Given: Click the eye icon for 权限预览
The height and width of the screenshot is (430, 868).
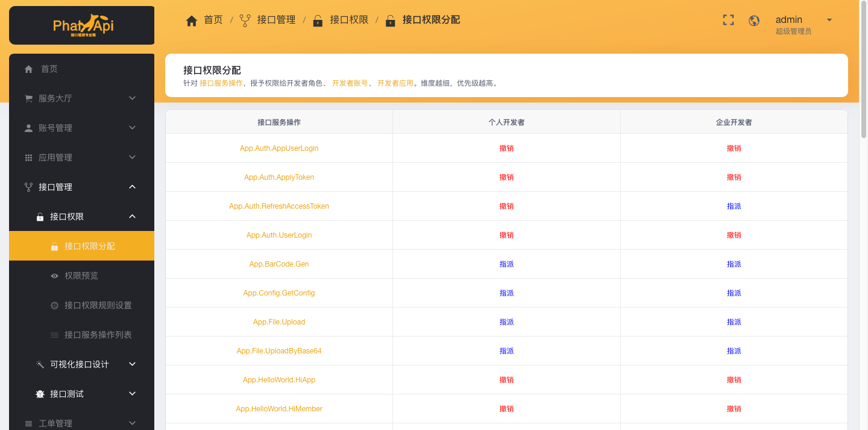Looking at the screenshot, I should [54, 276].
